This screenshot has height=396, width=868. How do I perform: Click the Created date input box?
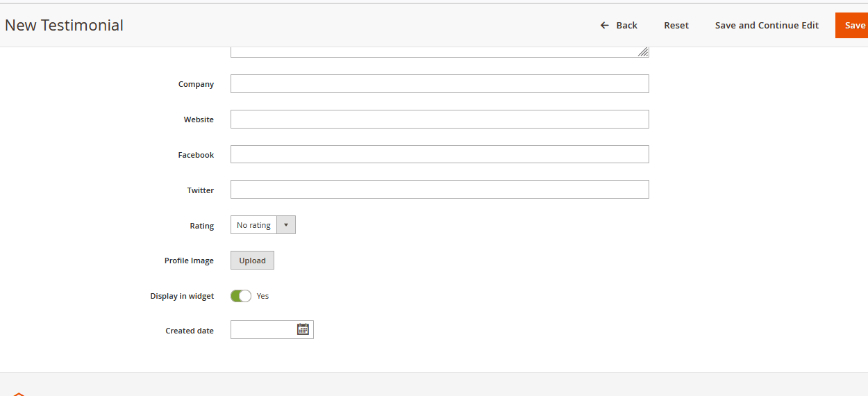(x=263, y=330)
